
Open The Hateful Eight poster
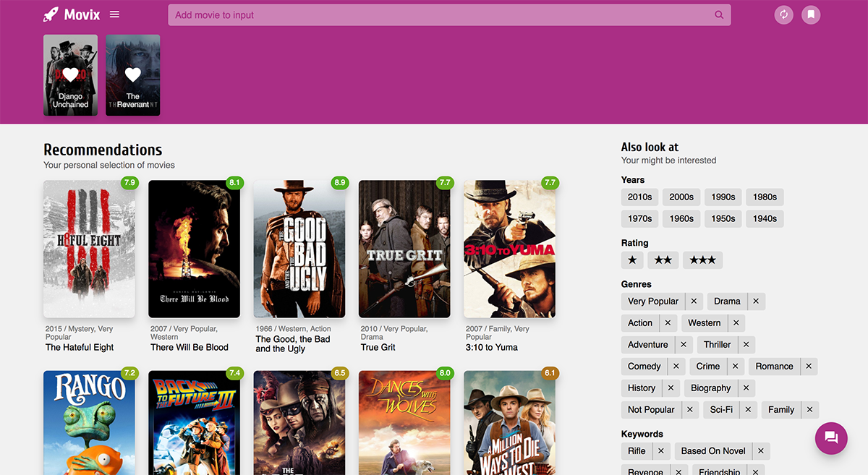(90, 249)
